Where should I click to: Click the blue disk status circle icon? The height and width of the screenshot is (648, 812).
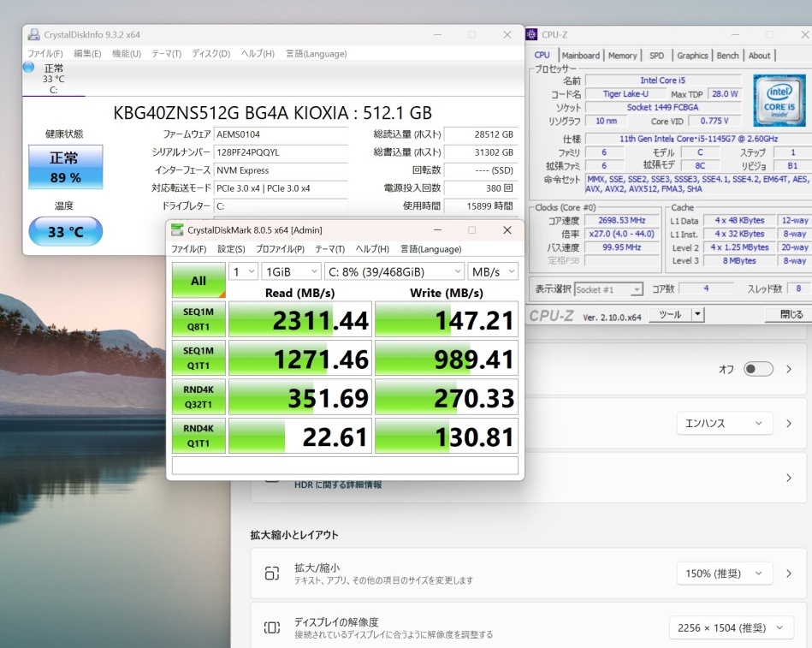[x=28, y=67]
